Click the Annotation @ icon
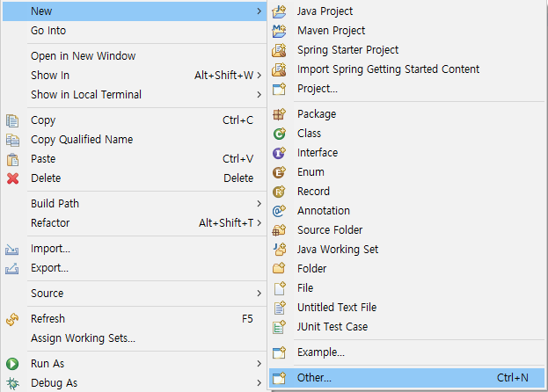The width and height of the screenshot is (548, 392). [x=279, y=211]
